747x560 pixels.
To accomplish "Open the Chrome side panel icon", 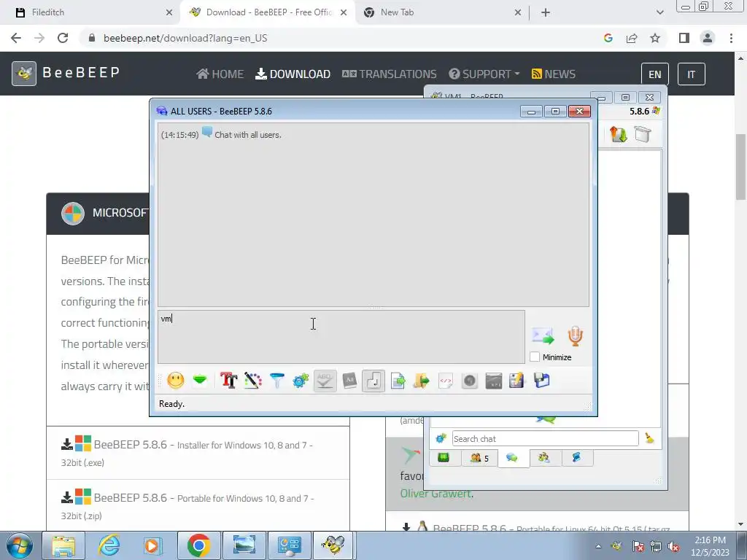I will point(684,38).
